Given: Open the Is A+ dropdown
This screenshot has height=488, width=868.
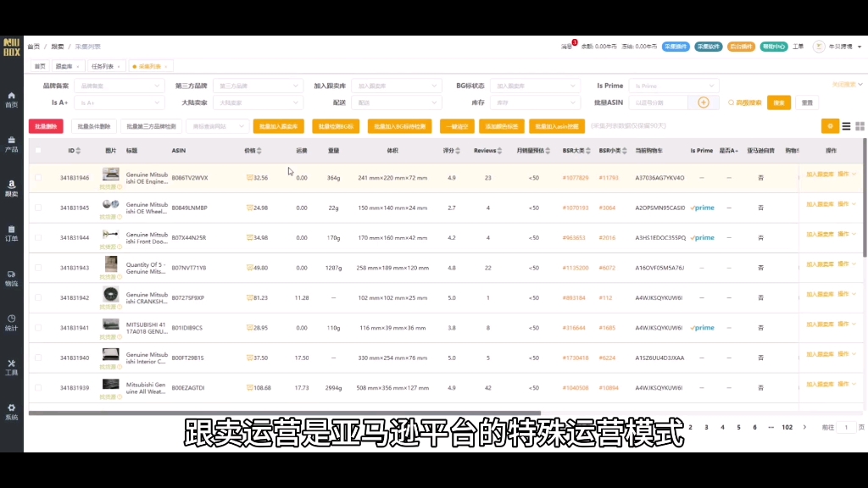Looking at the screenshot, I should [x=119, y=103].
